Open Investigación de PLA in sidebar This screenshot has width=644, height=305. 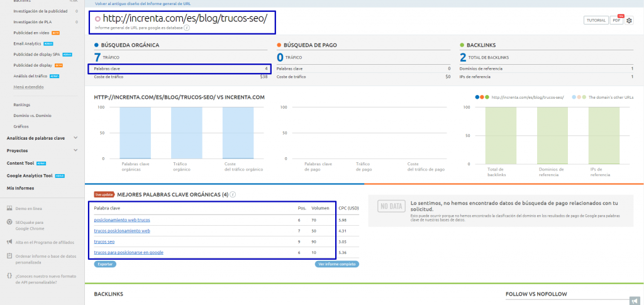tap(32, 22)
